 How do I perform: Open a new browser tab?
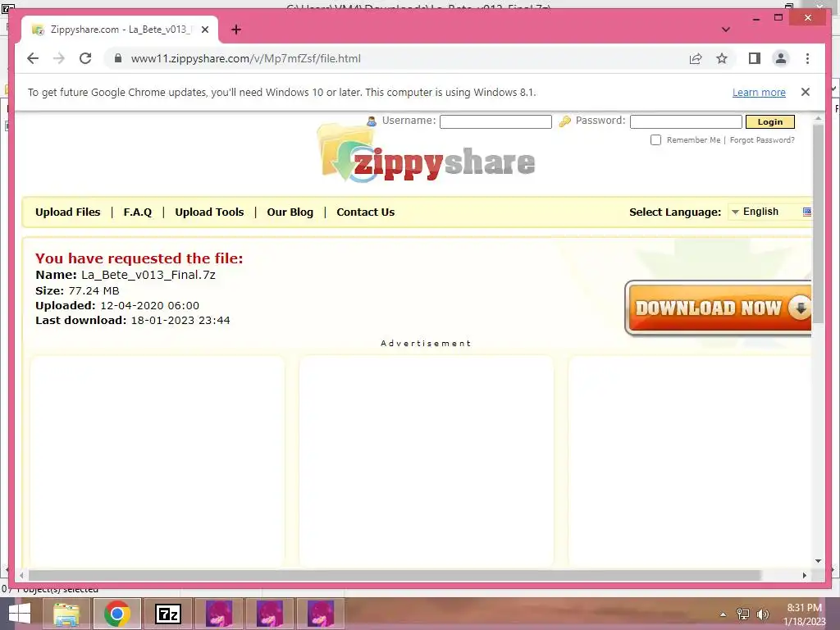tap(236, 30)
